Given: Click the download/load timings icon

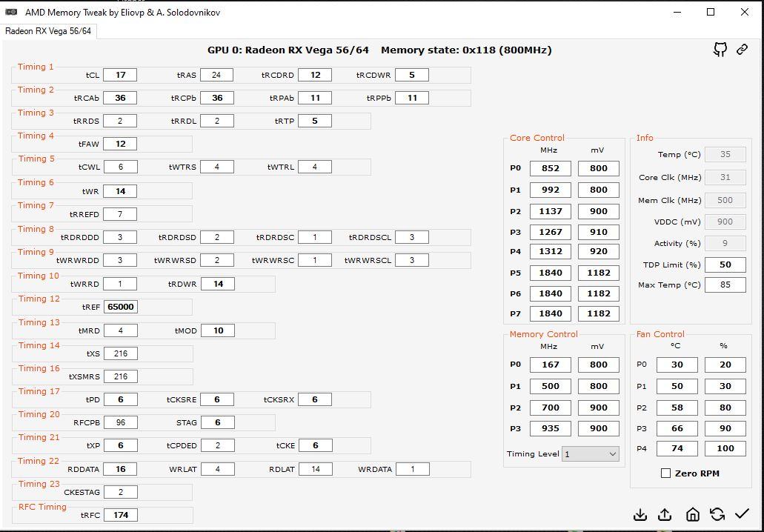Looking at the screenshot, I should [640, 514].
